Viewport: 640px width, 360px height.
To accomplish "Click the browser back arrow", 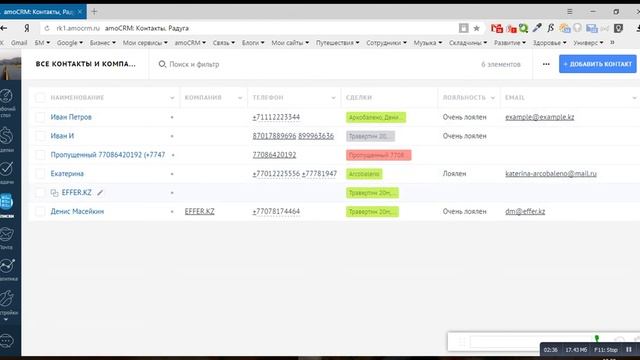I will (x=4, y=28).
